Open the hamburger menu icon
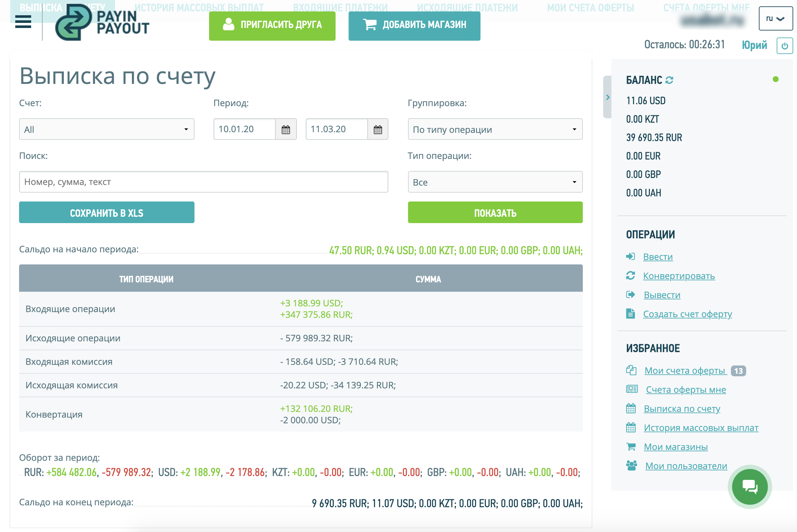The image size is (797, 532). pyautogui.click(x=23, y=22)
